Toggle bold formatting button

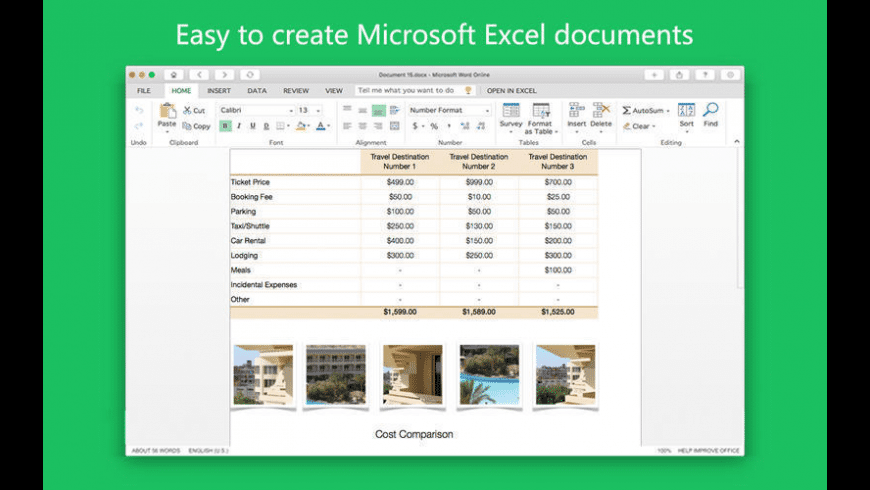click(x=225, y=126)
